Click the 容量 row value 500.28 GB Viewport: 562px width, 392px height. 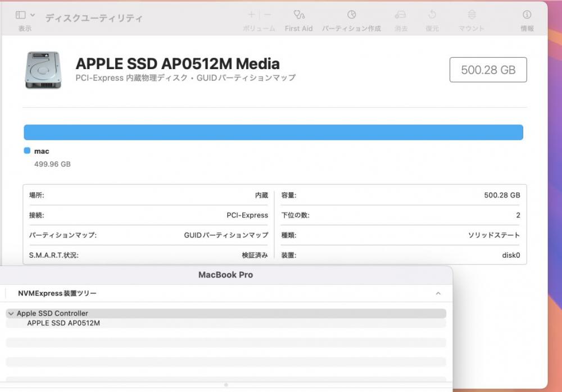[x=502, y=195]
